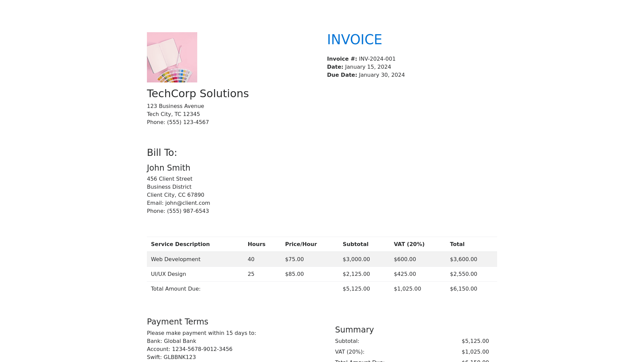Click the John Smith client name
644x362 pixels.
[168, 168]
